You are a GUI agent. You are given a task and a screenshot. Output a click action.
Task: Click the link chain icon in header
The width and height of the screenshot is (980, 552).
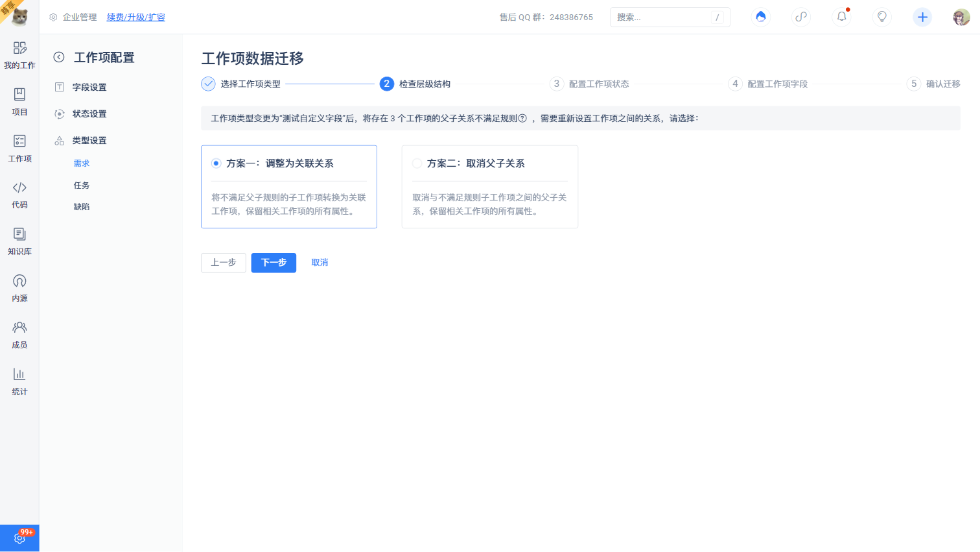(801, 17)
